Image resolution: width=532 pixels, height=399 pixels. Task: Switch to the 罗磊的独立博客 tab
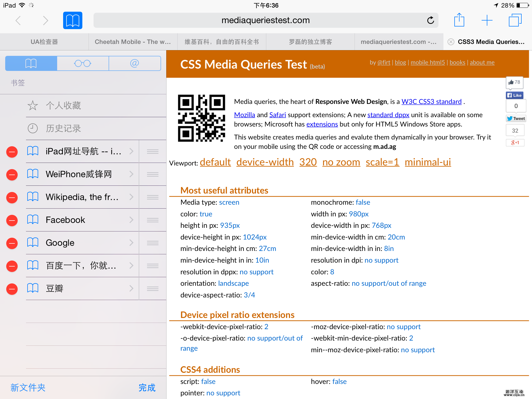click(x=310, y=42)
